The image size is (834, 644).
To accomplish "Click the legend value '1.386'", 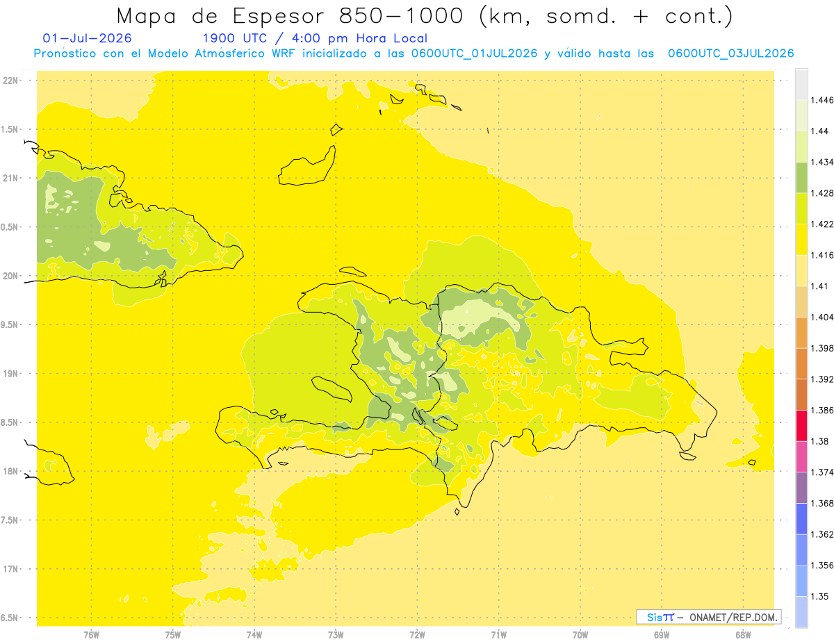I will [823, 410].
